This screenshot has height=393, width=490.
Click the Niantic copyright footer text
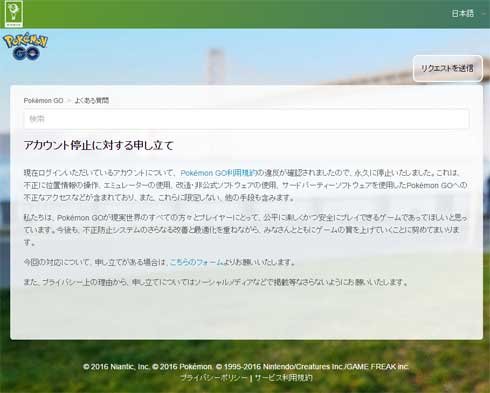(245, 367)
